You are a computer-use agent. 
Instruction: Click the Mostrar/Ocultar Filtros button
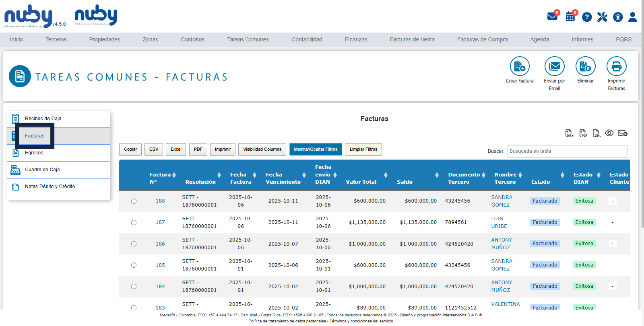(x=316, y=149)
